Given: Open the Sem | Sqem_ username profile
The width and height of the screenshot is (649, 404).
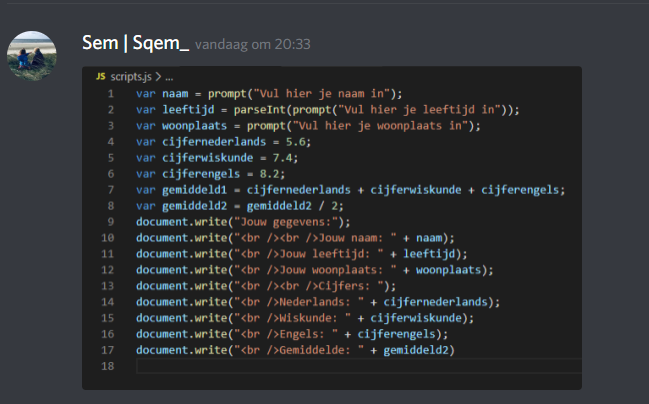Looking at the screenshot, I should coord(135,44).
